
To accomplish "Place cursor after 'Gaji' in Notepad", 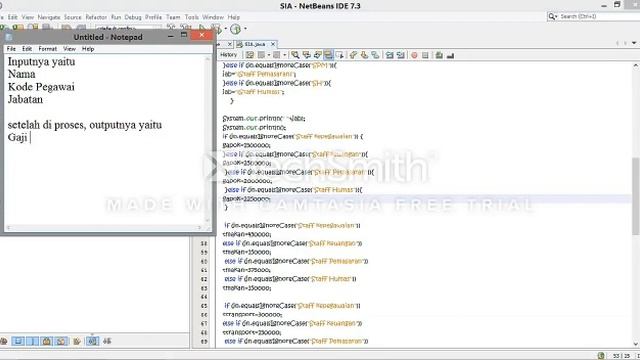I will coord(29,137).
